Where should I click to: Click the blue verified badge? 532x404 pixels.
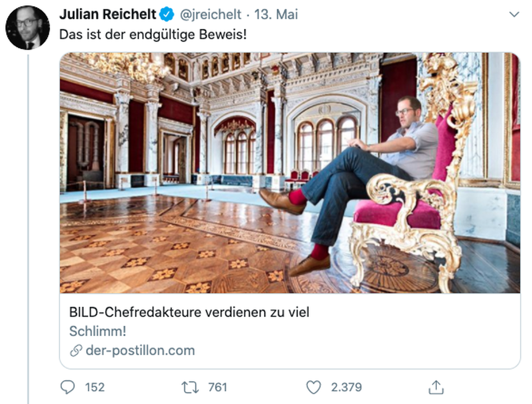[x=167, y=15]
